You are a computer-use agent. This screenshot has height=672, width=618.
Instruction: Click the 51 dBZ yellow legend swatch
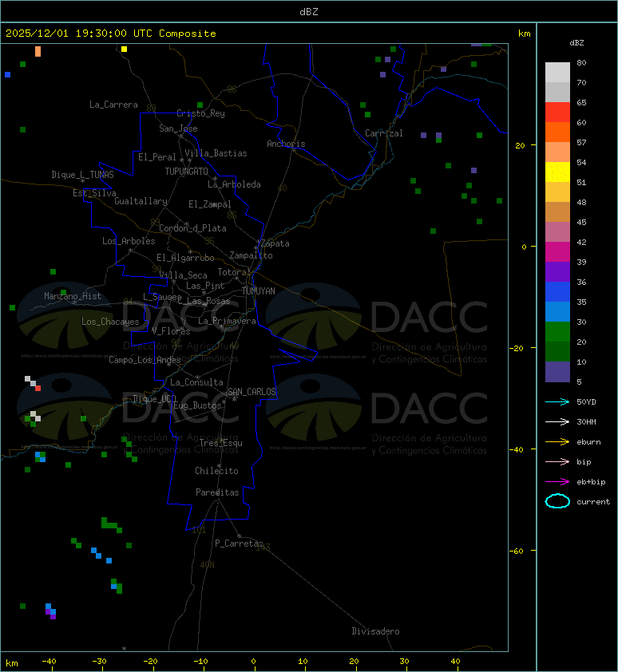[557, 172]
